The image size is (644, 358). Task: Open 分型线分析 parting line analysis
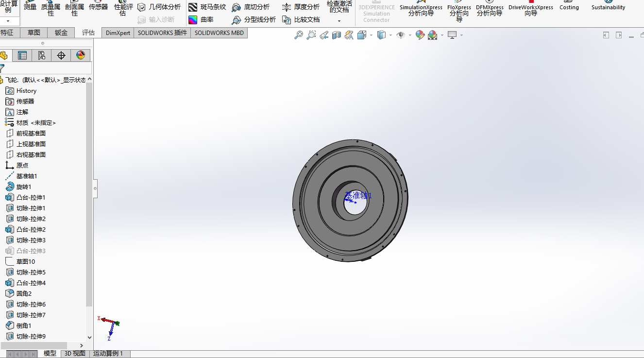pos(254,20)
